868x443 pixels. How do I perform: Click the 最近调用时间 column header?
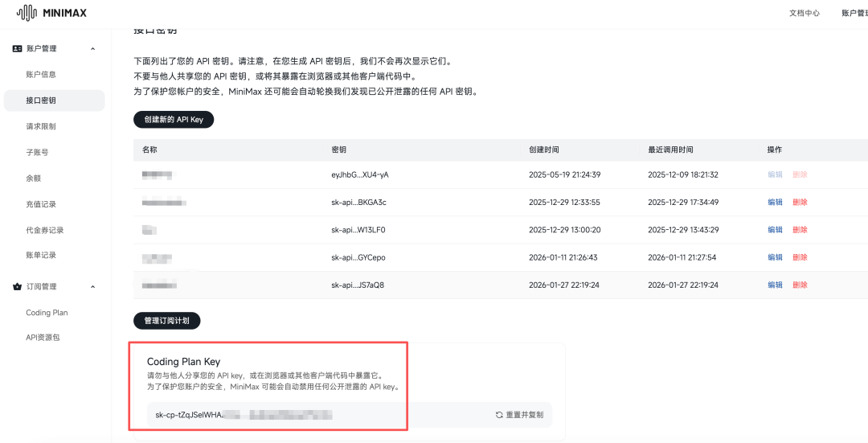point(670,150)
